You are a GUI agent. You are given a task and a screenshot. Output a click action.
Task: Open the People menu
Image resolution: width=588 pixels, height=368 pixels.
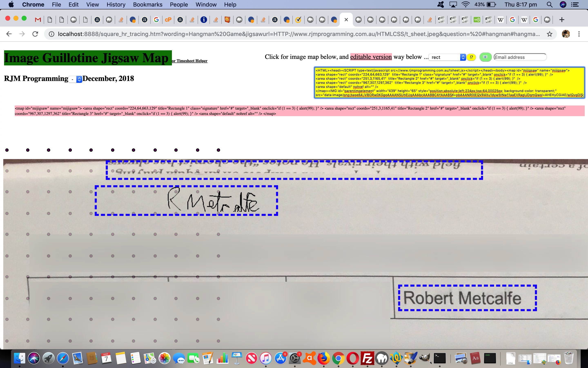tap(179, 5)
